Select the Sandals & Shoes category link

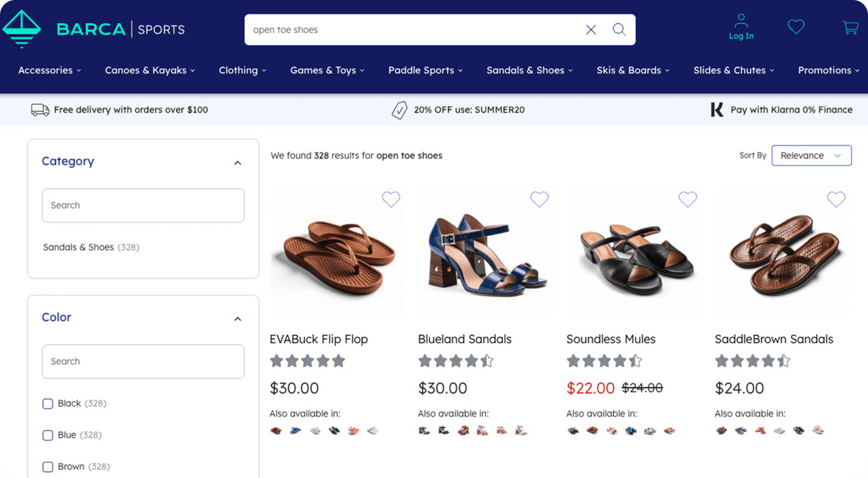point(78,247)
